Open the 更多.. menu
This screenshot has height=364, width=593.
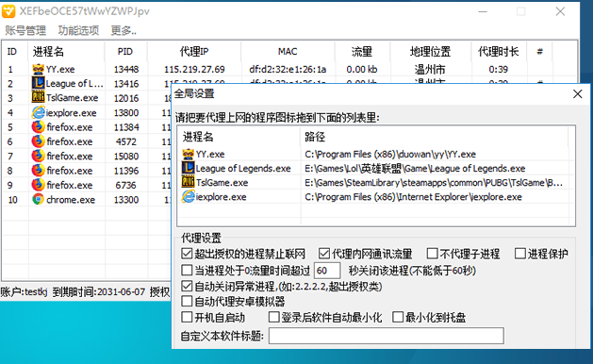tap(124, 30)
